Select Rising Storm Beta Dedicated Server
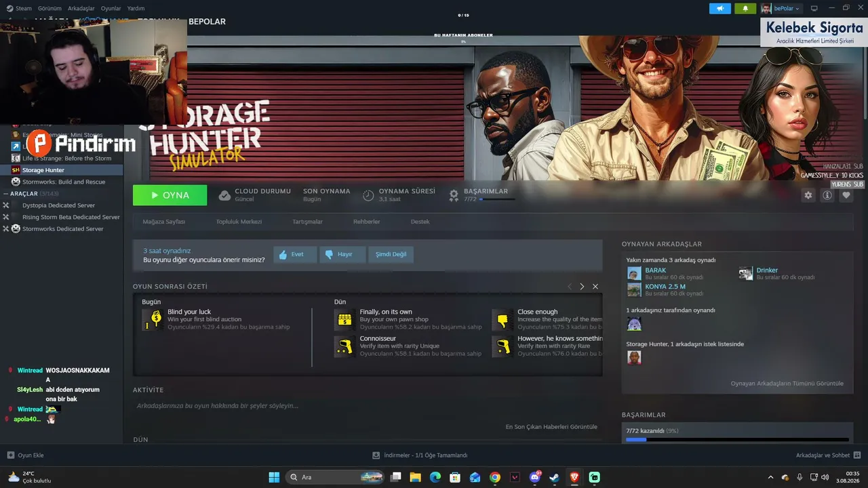Image resolution: width=868 pixels, height=488 pixels. coord(71,217)
